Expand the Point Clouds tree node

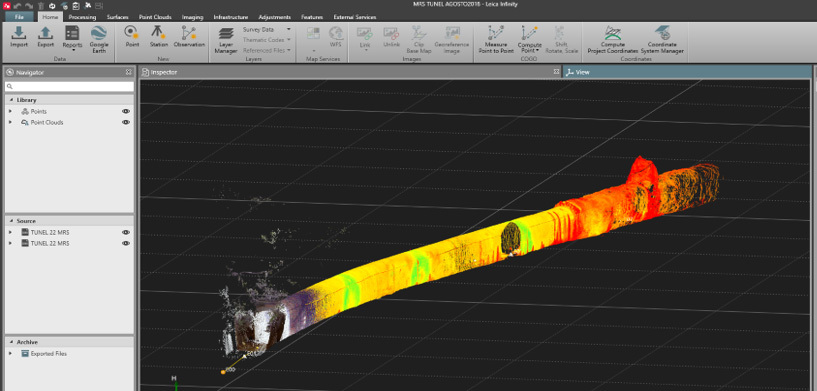pyautogui.click(x=10, y=123)
